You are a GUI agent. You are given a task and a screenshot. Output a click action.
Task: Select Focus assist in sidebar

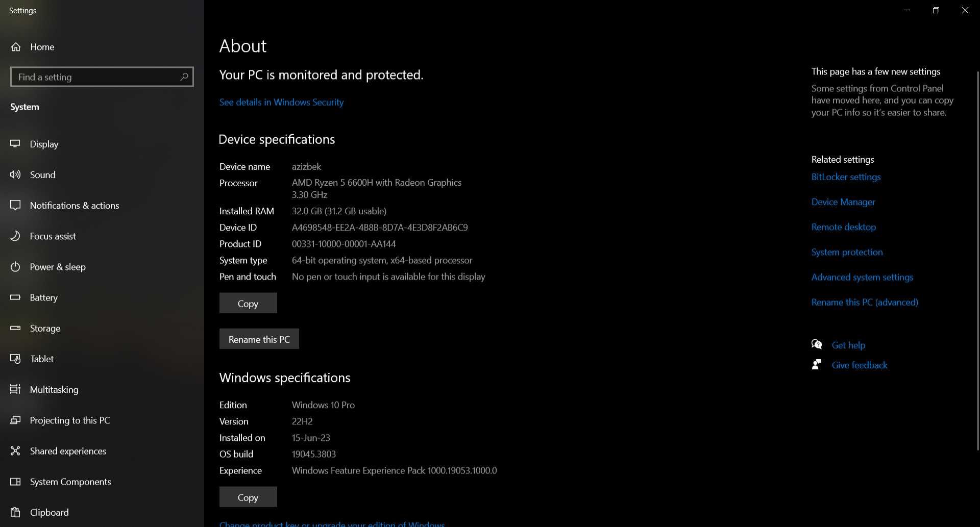click(102, 236)
